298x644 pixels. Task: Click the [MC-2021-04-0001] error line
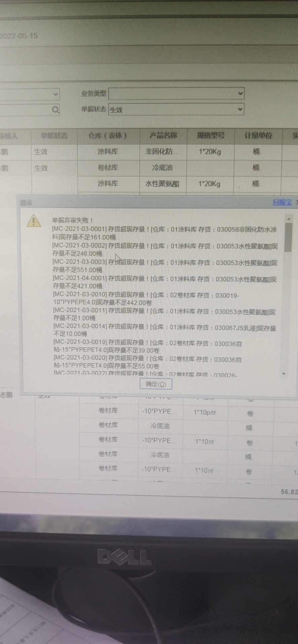[165, 282]
